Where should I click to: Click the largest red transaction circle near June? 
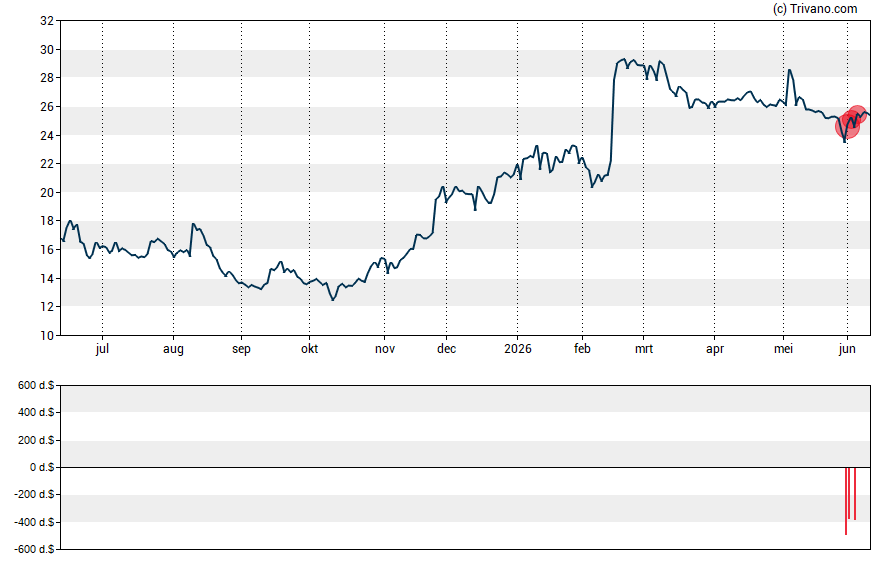click(847, 126)
